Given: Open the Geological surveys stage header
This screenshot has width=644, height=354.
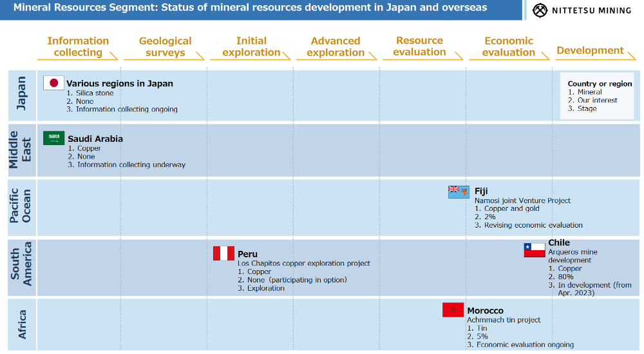Looking at the screenshot, I should [165, 46].
